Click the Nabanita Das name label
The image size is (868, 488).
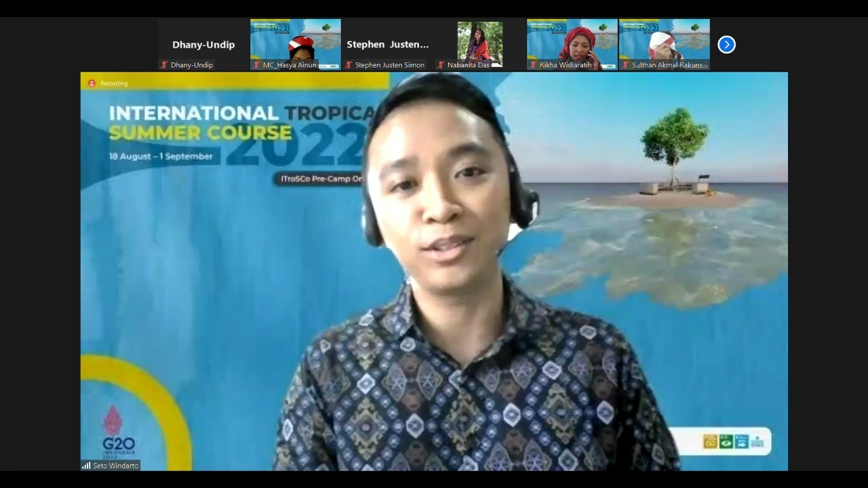468,65
